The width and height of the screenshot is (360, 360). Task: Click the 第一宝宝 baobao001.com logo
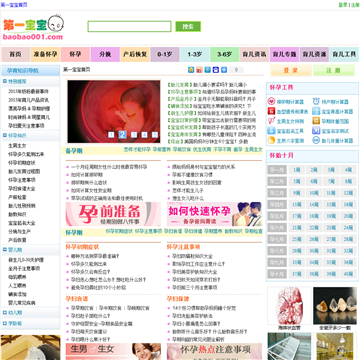33,28
